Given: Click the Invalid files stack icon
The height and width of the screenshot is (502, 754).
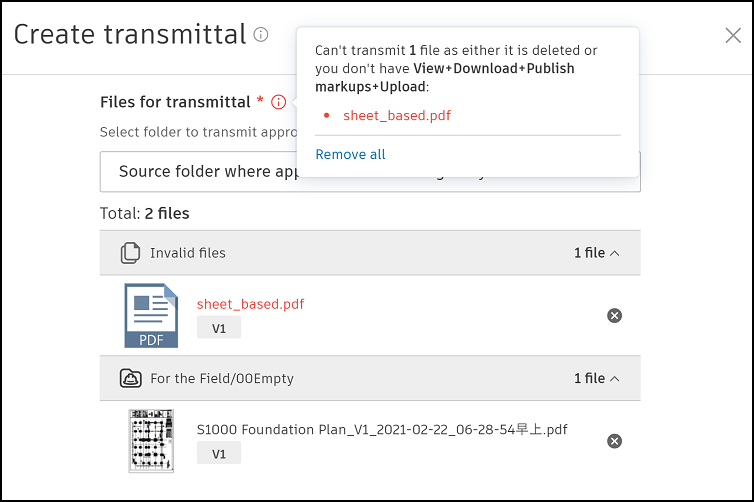Looking at the screenshot, I should click(x=130, y=253).
